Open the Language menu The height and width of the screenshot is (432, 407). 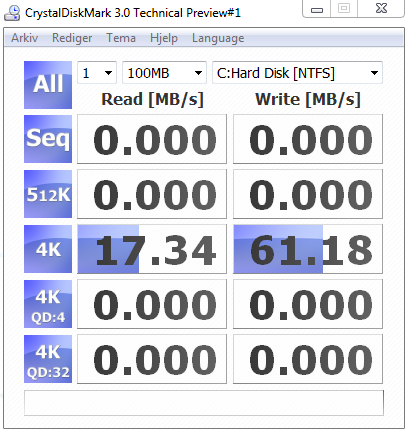[x=218, y=38]
